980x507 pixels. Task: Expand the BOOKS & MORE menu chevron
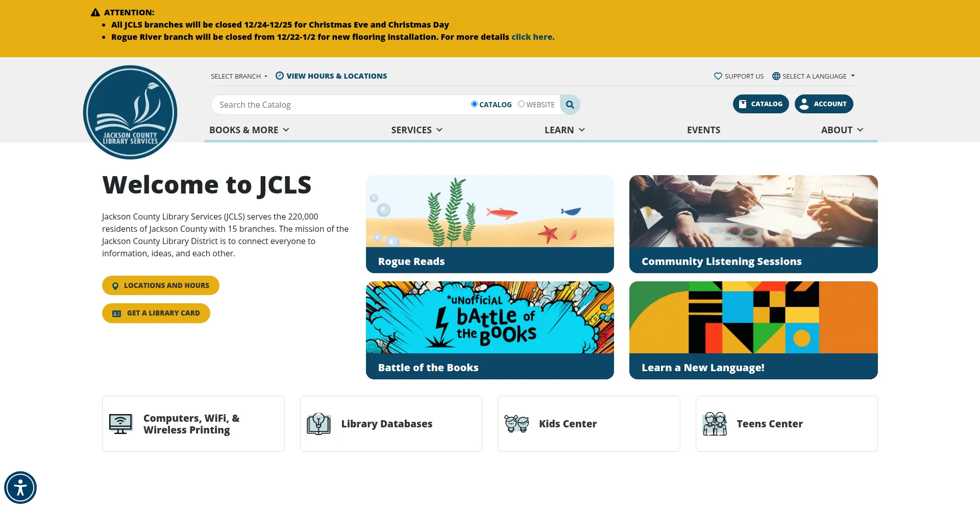point(286,130)
